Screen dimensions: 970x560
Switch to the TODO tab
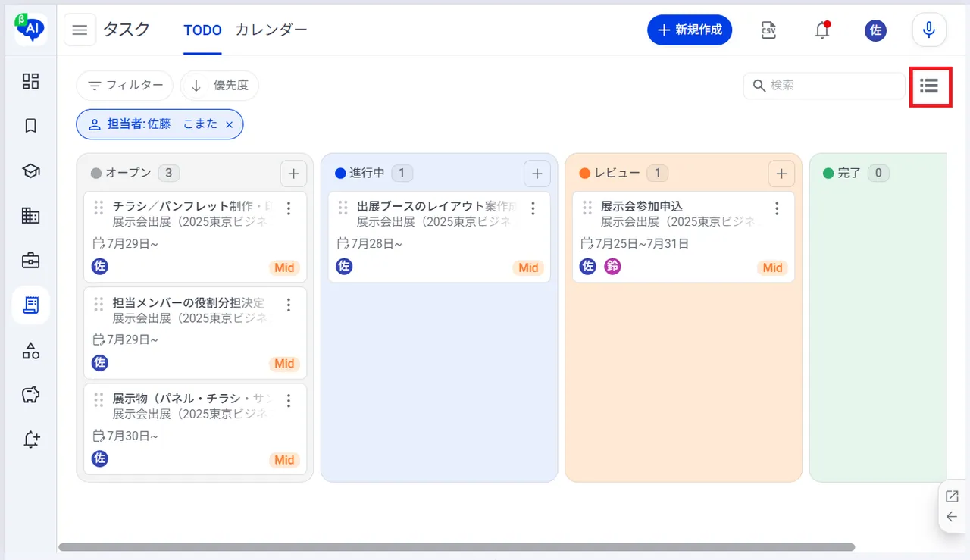[202, 30]
